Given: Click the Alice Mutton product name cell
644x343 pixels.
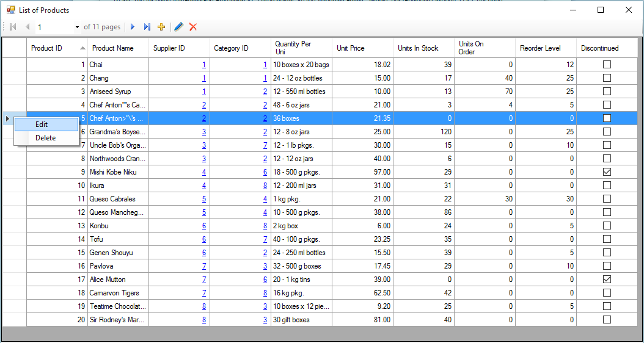Looking at the screenshot, I should click(119, 280).
